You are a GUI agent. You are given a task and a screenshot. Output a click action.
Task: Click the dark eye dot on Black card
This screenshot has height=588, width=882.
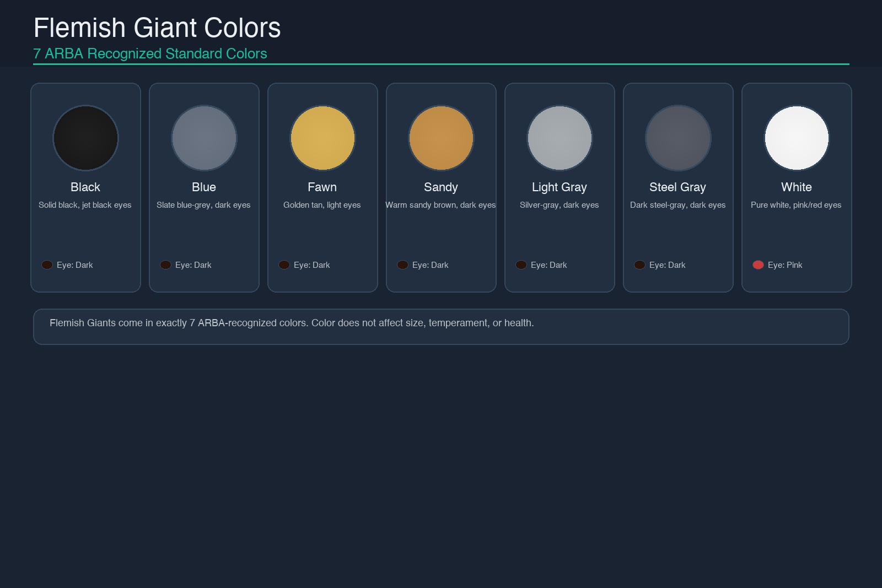[47, 265]
